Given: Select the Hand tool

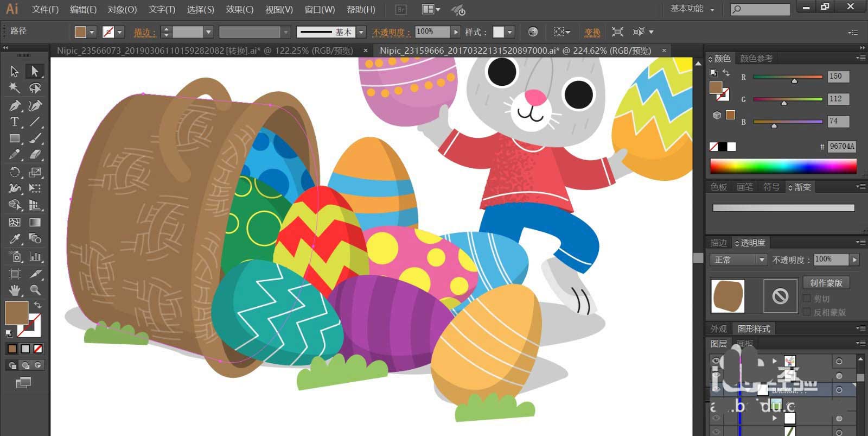Looking at the screenshot, I should 15,290.
